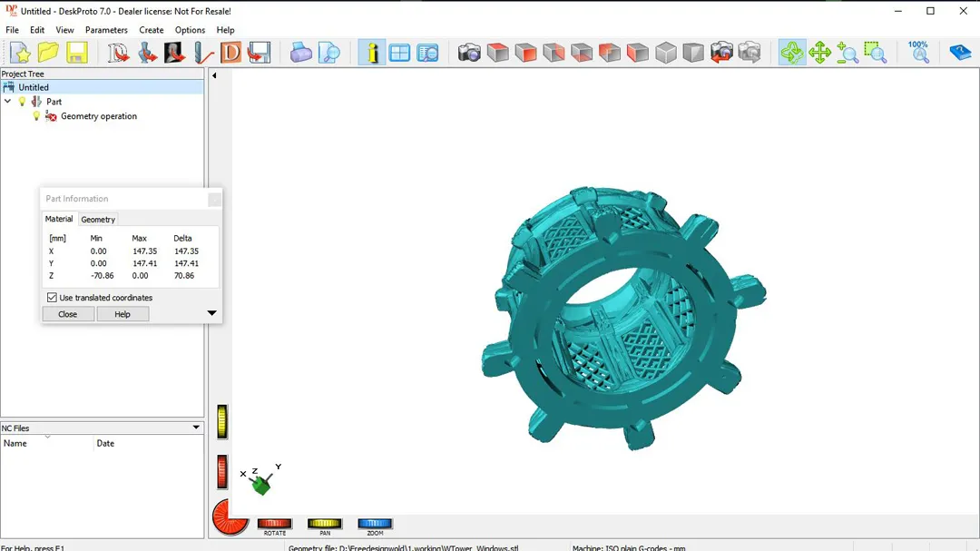980x551 pixels.
Task: Click the Z Min value -70.86
Action: (x=102, y=275)
